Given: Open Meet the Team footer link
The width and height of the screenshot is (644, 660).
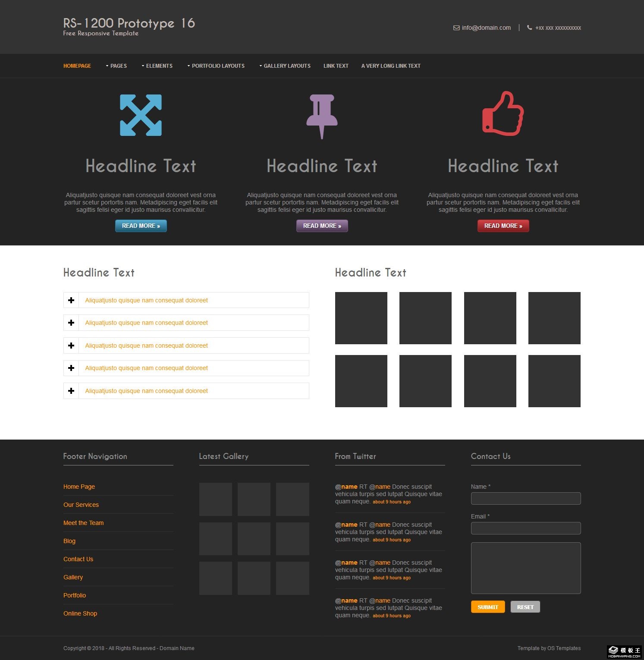Looking at the screenshot, I should point(83,523).
